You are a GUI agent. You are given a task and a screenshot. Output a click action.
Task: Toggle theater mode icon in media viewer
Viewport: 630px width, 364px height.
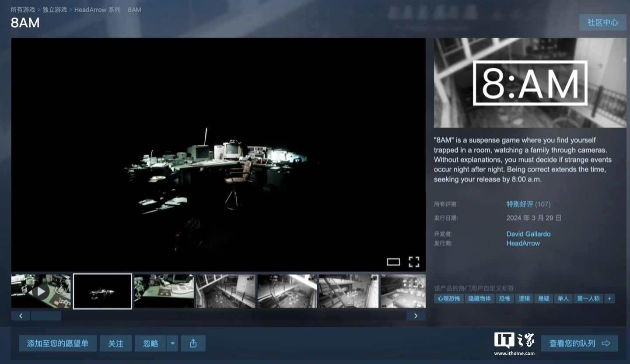[x=393, y=262]
